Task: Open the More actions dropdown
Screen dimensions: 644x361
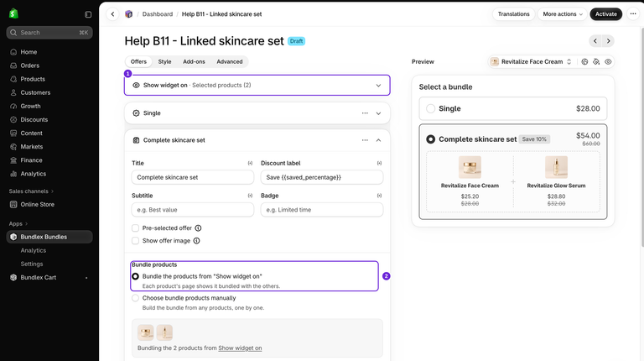Action: (563, 14)
